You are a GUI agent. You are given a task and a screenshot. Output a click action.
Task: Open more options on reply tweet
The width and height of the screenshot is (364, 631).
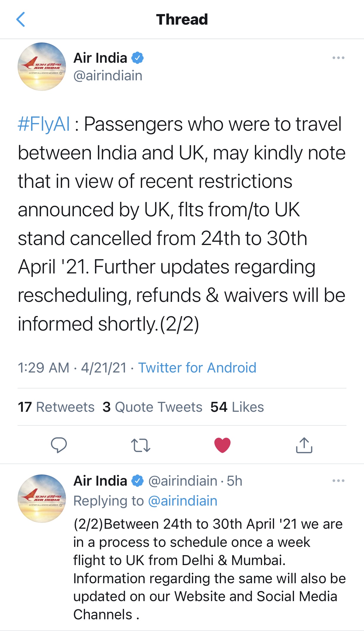(x=338, y=481)
